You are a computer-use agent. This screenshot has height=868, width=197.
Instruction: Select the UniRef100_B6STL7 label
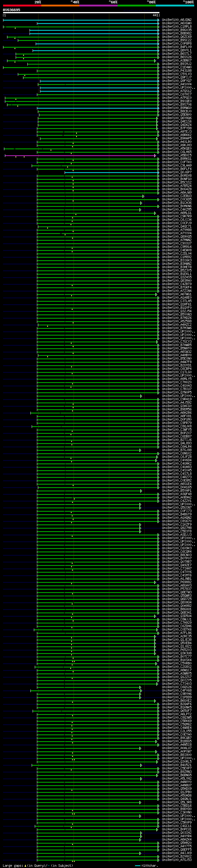point(177,54)
